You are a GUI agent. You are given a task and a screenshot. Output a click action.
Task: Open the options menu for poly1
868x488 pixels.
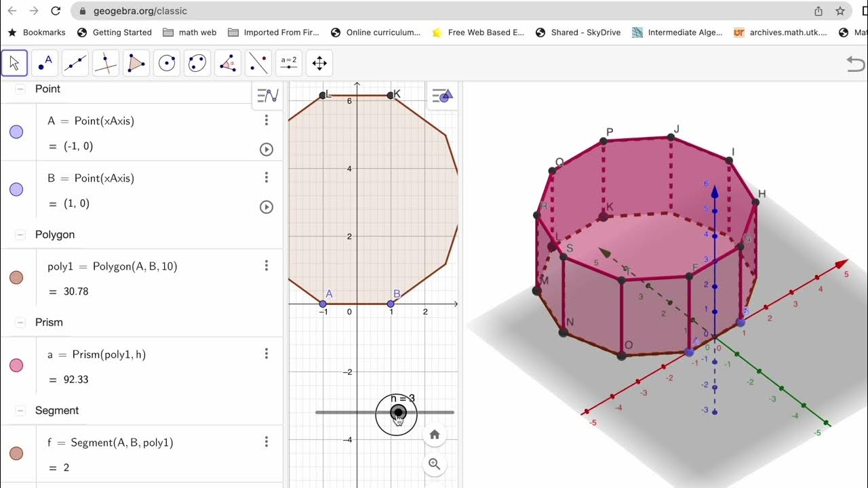267,266
